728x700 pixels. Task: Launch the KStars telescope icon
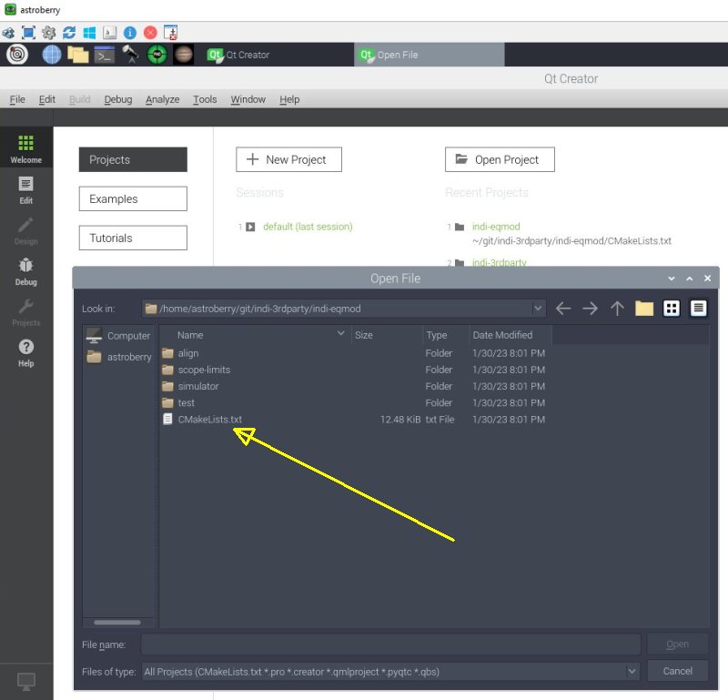[x=130, y=55]
